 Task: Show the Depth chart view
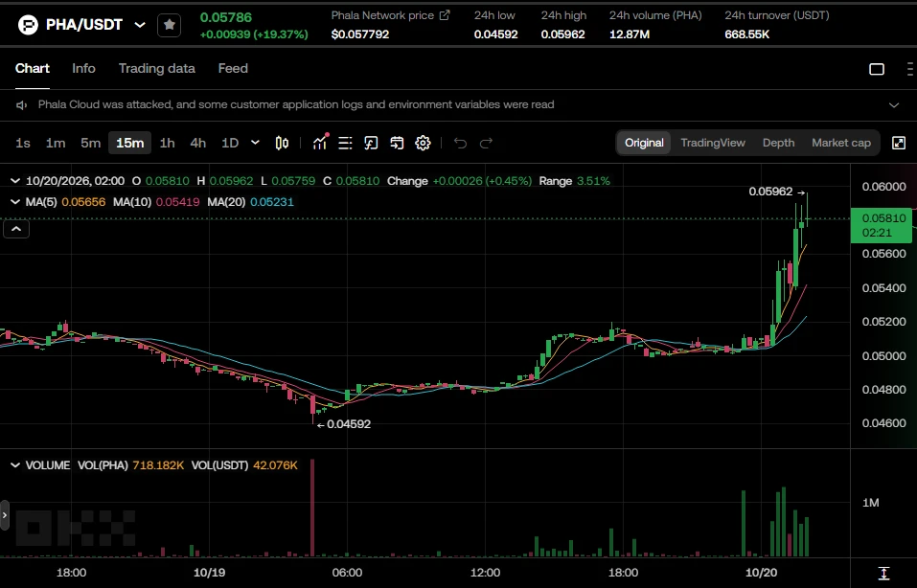[x=778, y=144]
